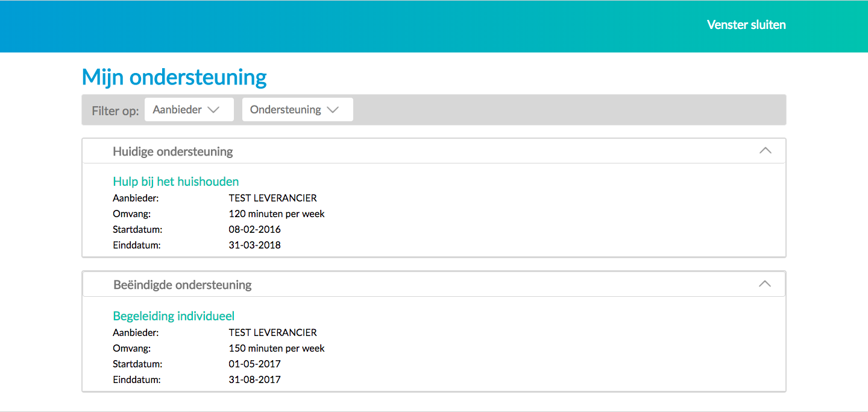Click the chevron arrow beside Aanbieder
This screenshot has width=868, height=412.
pyautogui.click(x=213, y=110)
